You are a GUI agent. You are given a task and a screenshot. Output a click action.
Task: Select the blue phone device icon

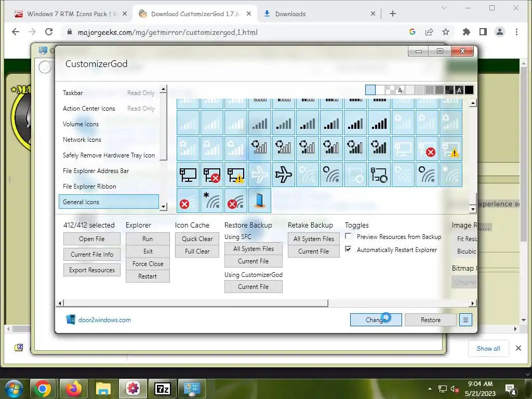point(260,201)
